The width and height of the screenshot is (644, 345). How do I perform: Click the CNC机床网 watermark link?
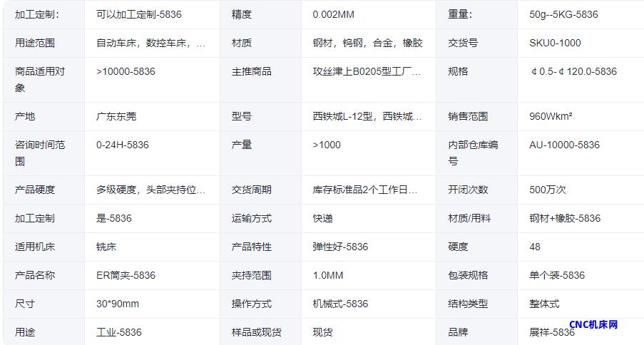[593, 325]
